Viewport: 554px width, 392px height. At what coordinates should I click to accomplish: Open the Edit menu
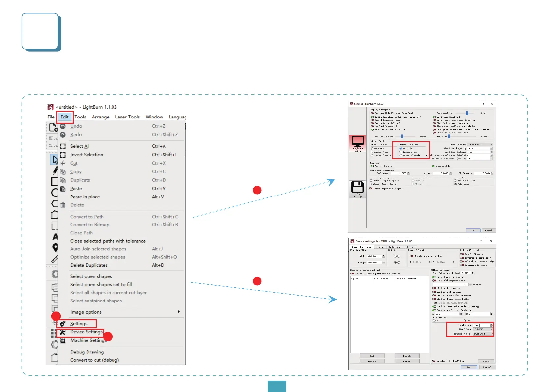(64, 117)
